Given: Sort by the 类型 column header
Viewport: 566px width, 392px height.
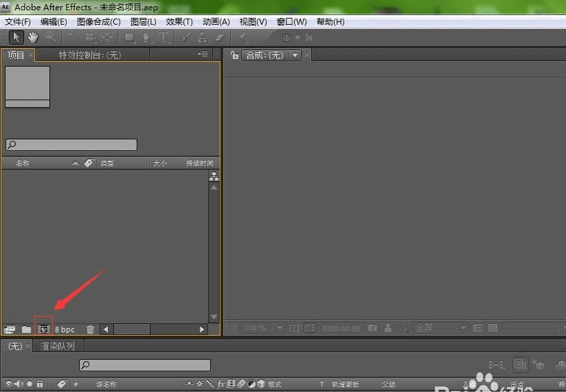Looking at the screenshot, I should click(x=107, y=163).
